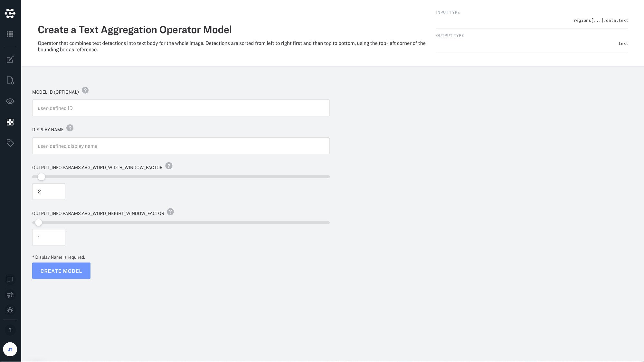The image size is (644, 362).
Task: Open the chat bubble feedback icon
Action: coord(10,280)
